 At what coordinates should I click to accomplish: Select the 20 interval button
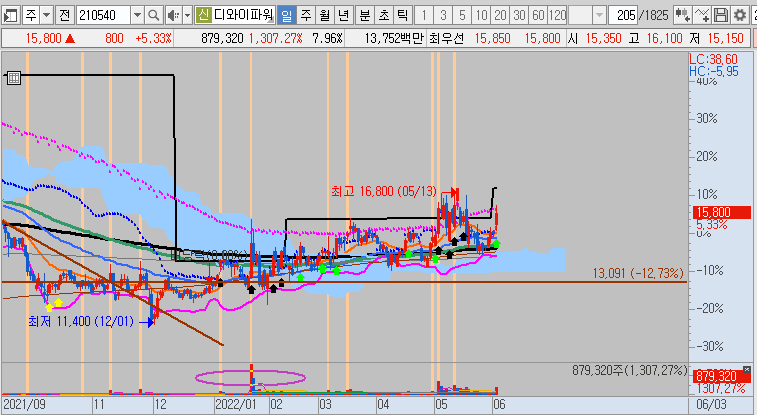tap(500, 15)
